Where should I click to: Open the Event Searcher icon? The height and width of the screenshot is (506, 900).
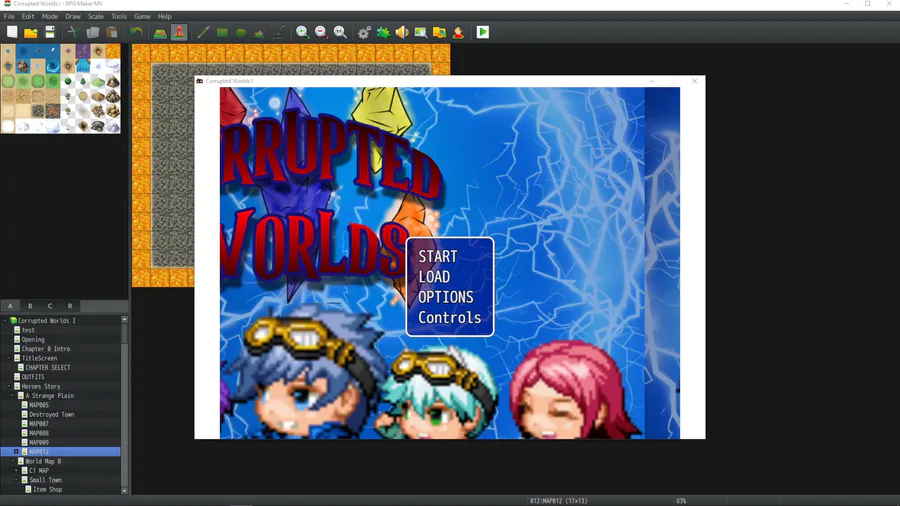[421, 32]
